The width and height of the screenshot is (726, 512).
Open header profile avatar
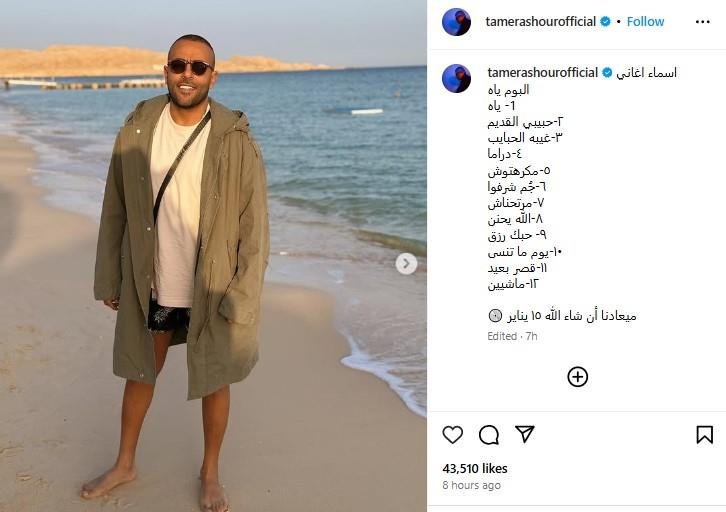pos(456,22)
